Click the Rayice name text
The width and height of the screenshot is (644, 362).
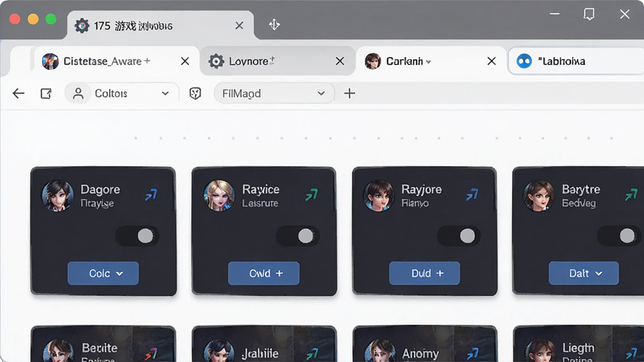261,189
